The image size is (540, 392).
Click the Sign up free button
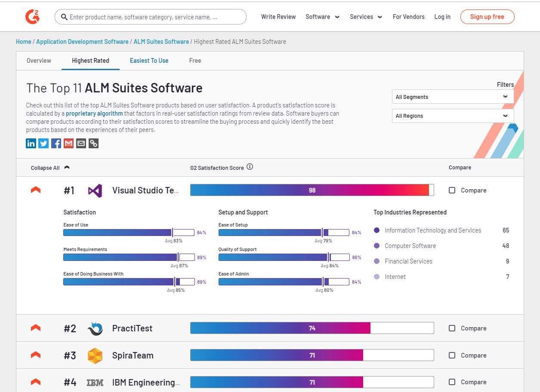tap(487, 17)
